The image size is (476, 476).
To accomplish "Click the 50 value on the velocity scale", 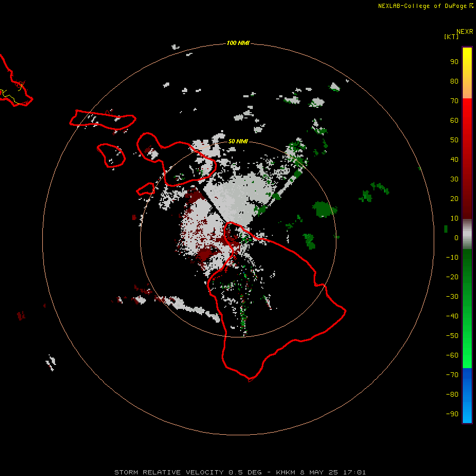I will coord(454,140).
